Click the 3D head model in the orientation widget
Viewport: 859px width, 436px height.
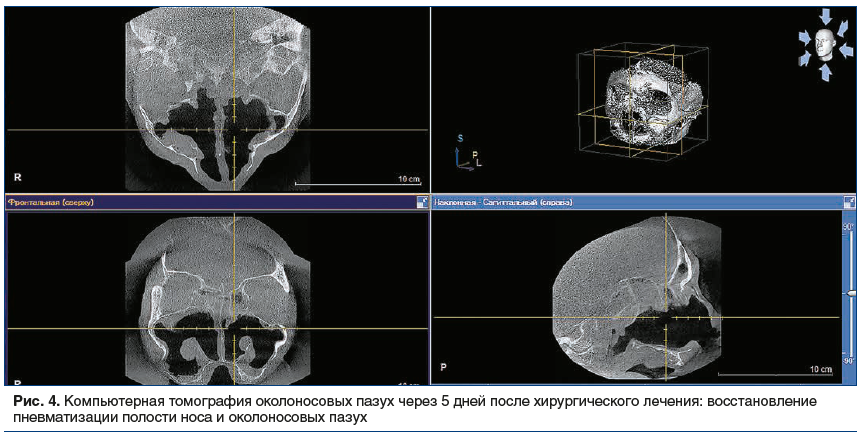(x=824, y=44)
